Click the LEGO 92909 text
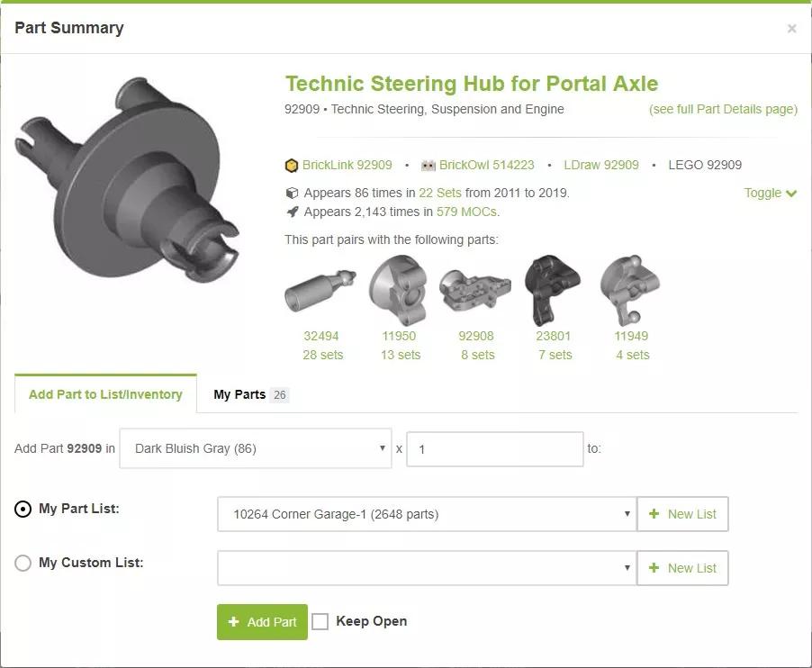This screenshot has height=668, width=812. [705, 165]
